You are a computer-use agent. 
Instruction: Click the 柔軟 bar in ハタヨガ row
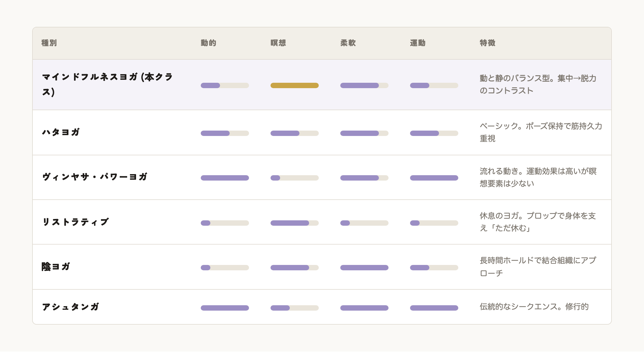click(x=364, y=133)
